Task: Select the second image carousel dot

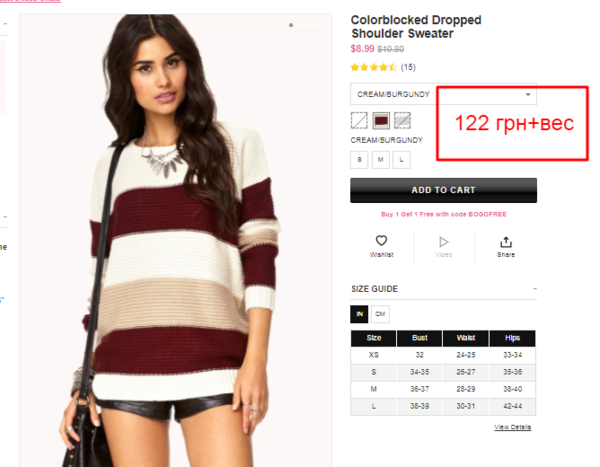Action: coord(300,25)
